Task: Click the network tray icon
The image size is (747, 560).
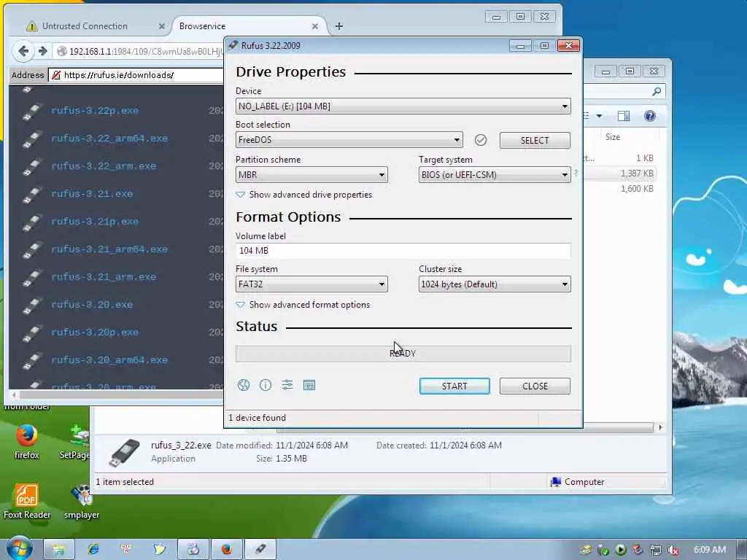Action: (x=656, y=550)
